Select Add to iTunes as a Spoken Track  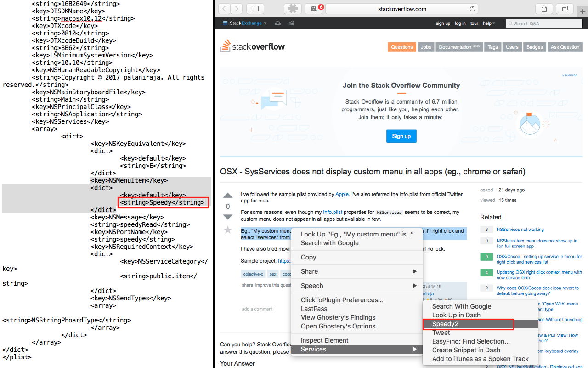pyautogui.click(x=480, y=359)
